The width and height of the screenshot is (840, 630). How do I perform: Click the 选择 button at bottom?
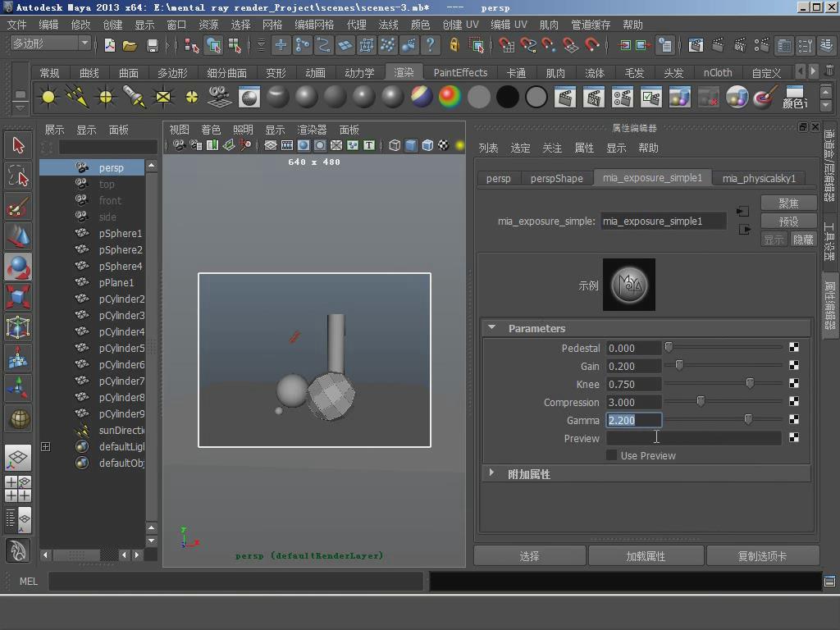pyautogui.click(x=529, y=556)
